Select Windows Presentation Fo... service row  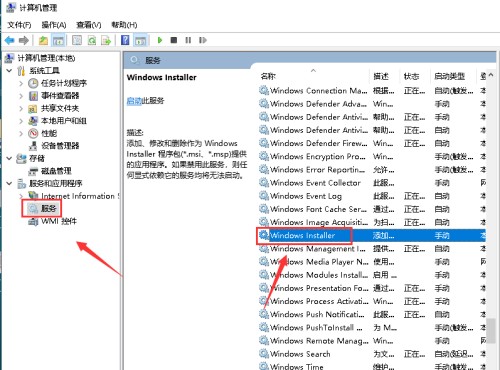(372, 288)
